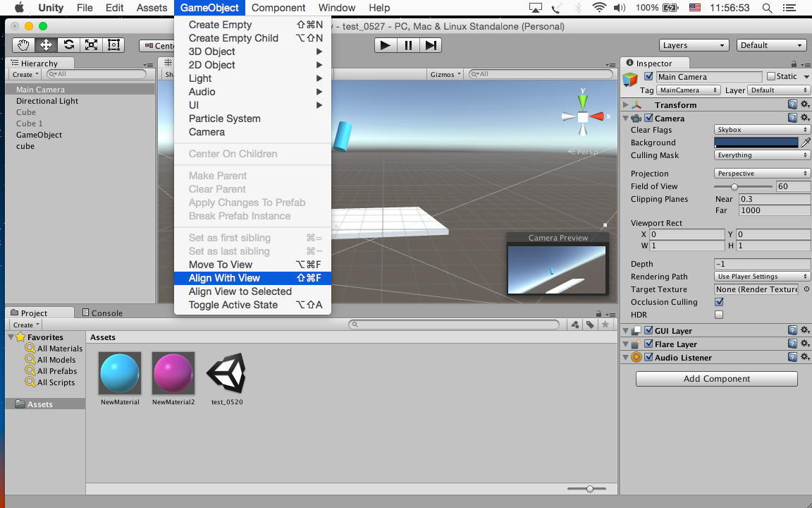Screen dimensions: 812x508
Task: Select the NewMaterial2 asset thumbnail
Action: click(x=173, y=373)
